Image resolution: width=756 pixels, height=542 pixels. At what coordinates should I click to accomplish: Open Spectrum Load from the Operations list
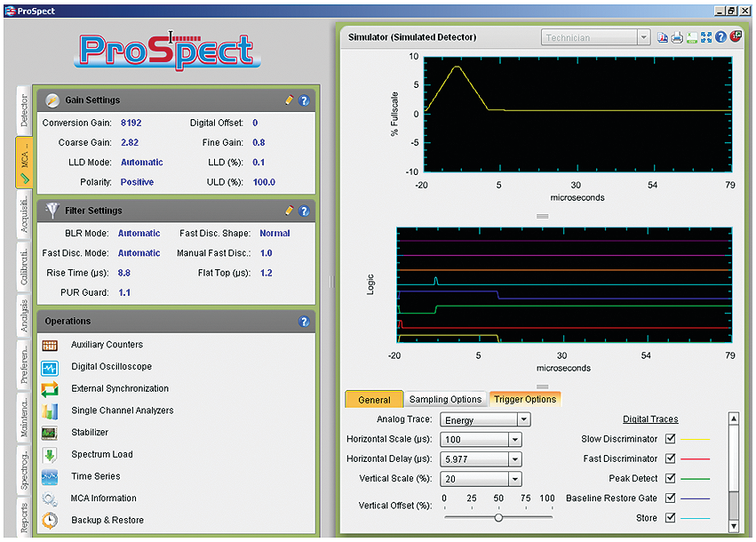point(107,454)
